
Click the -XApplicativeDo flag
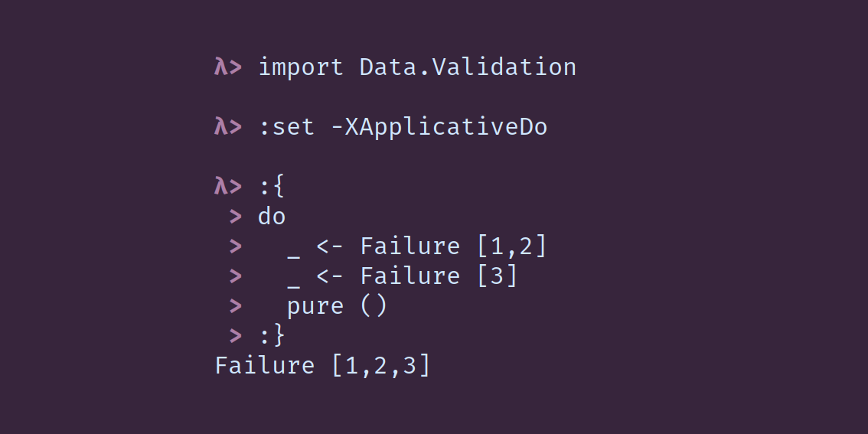pos(439,127)
